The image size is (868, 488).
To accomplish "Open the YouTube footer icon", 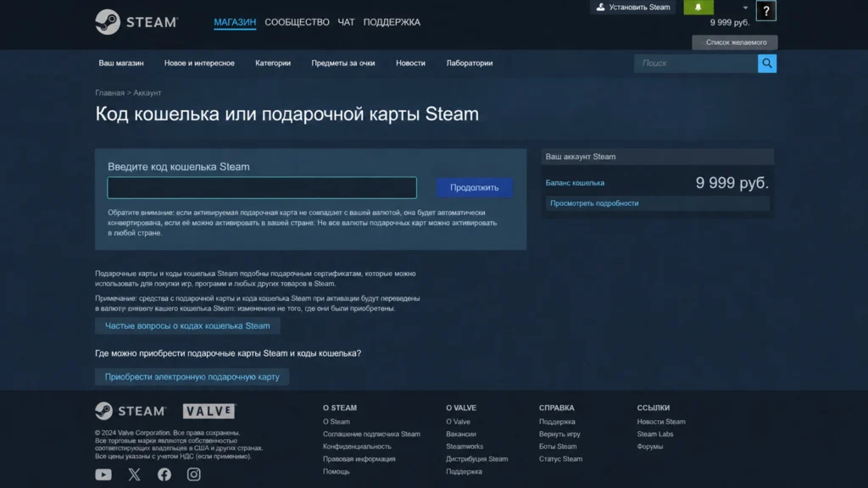I will pos(103,474).
